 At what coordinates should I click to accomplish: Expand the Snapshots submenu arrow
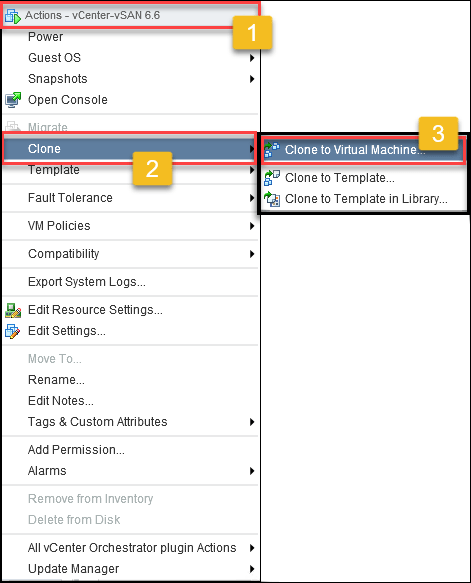coord(252,79)
